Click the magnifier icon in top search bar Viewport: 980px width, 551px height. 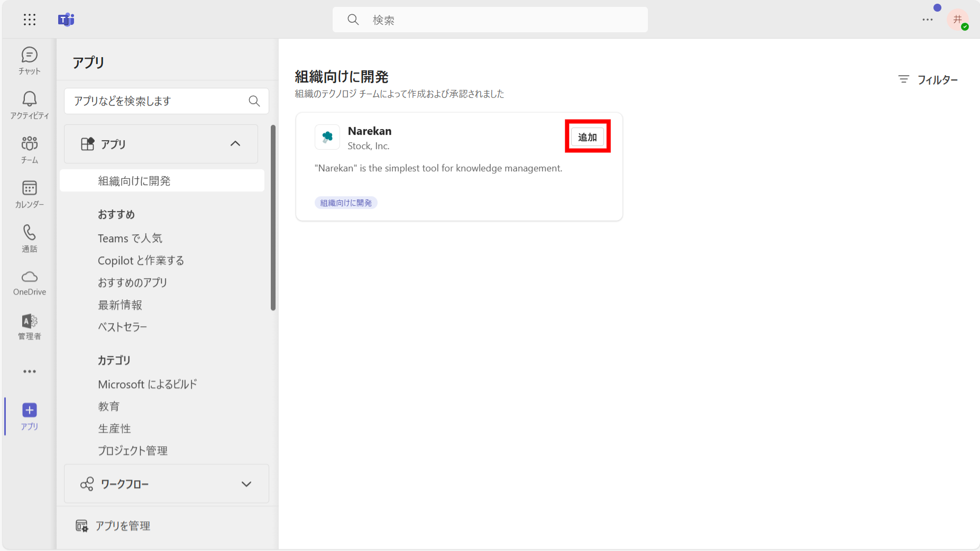pyautogui.click(x=353, y=20)
